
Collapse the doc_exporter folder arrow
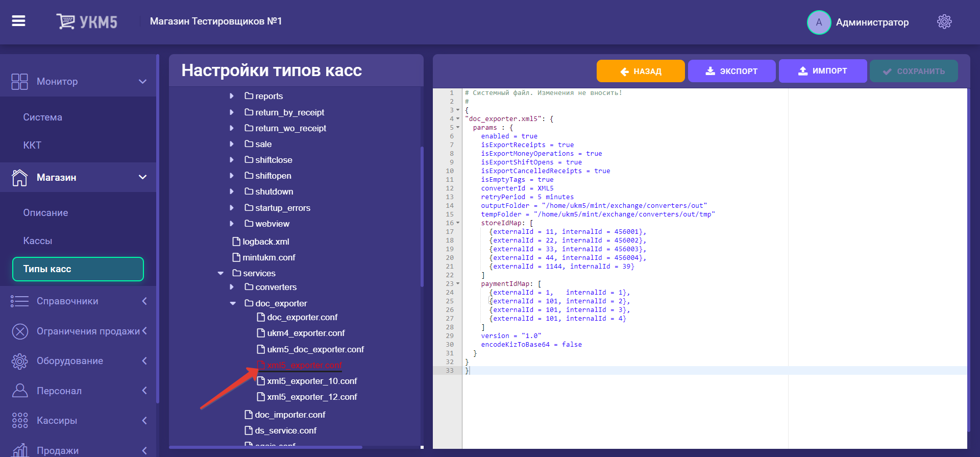click(x=233, y=303)
